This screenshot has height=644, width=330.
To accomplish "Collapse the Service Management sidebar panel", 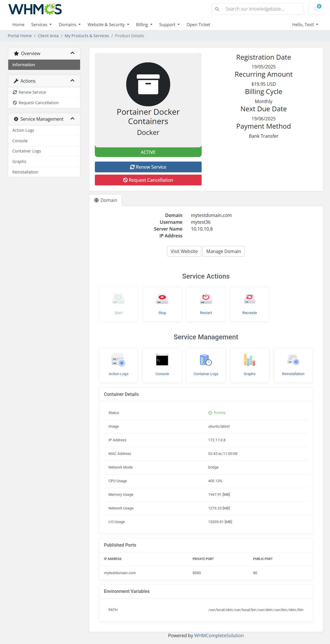I will coord(72,119).
